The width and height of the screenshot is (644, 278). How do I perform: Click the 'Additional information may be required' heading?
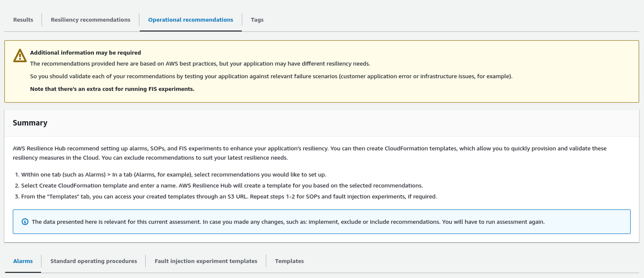click(85, 53)
